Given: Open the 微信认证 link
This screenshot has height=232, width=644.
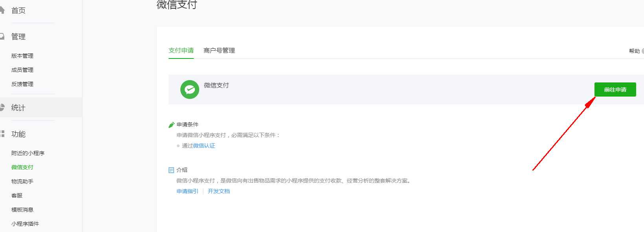Looking at the screenshot, I should click(204, 146).
